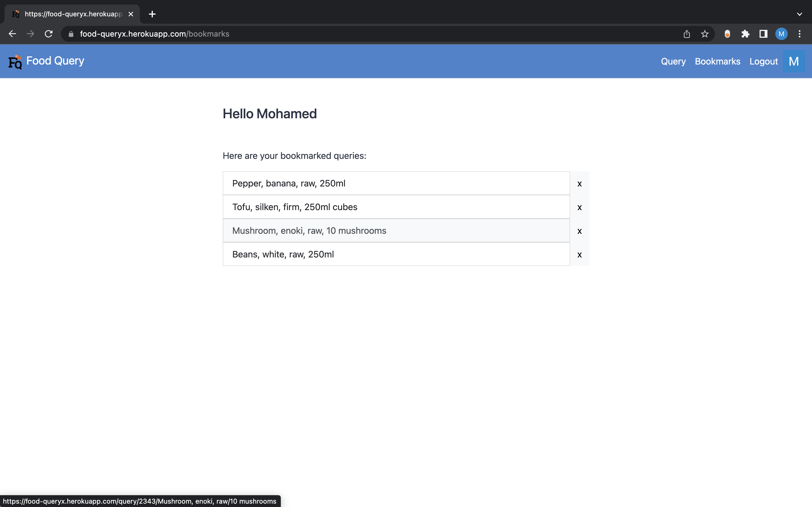
Task: Open a new browser tab
Action: pos(152,14)
